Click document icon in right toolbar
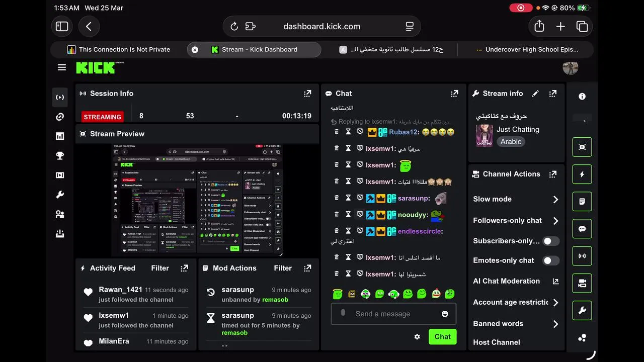Screen dimensions: 644x362 click(x=582, y=202)
